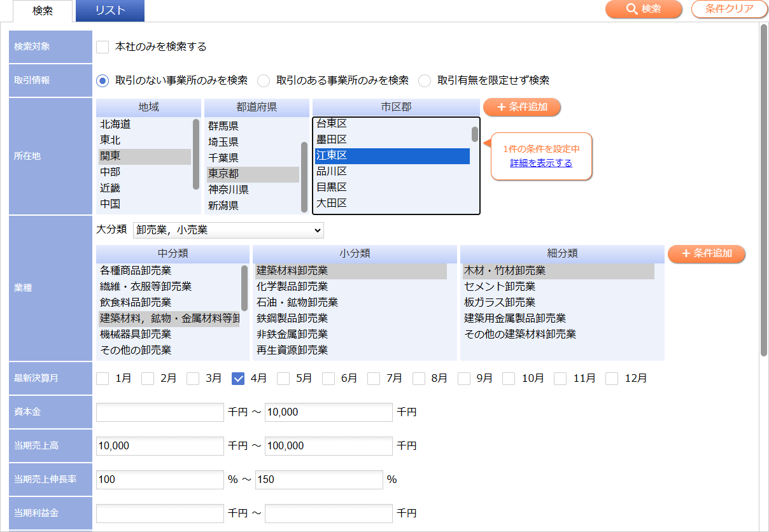Image resolution: width=769 pixels, height=532 pixels.
Task: Choose 中部 in 地域 list
Action: (x=144, y=172)
